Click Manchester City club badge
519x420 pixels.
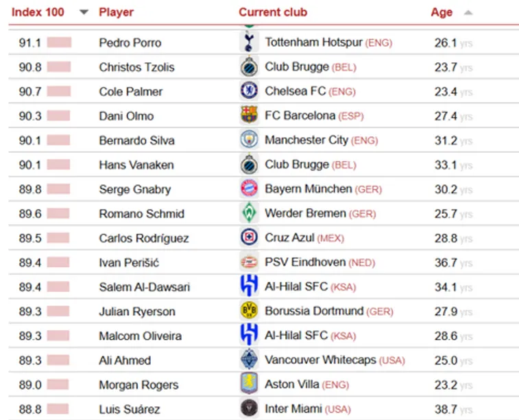click(x=248, y=140)
